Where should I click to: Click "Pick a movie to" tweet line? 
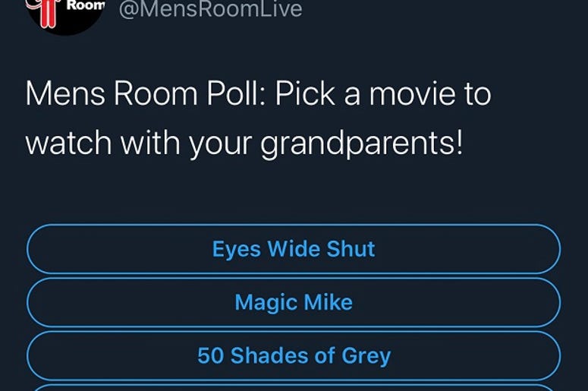pyautogui.click(x=383, y=94)
